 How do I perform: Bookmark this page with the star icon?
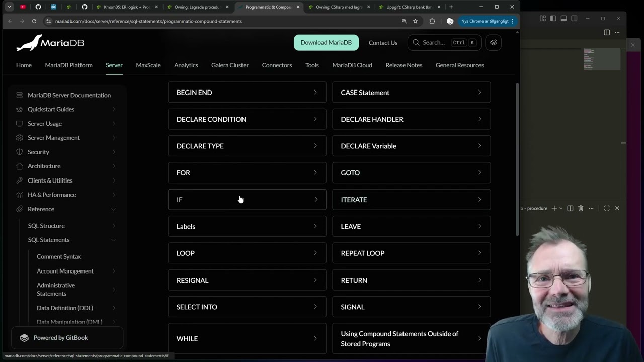click(415, 21)
